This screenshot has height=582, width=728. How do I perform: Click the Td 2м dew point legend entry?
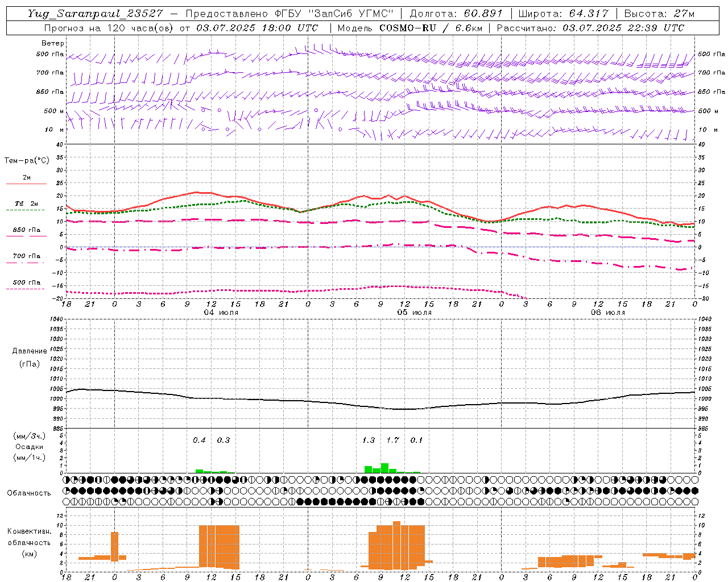27,203
